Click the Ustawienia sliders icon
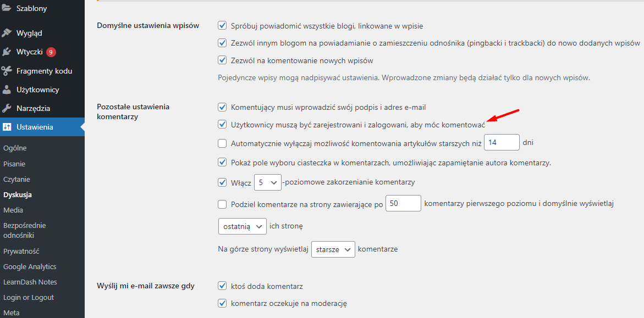Image resolution: width=644 pixels, height=318 pixels. click(7, 127)
